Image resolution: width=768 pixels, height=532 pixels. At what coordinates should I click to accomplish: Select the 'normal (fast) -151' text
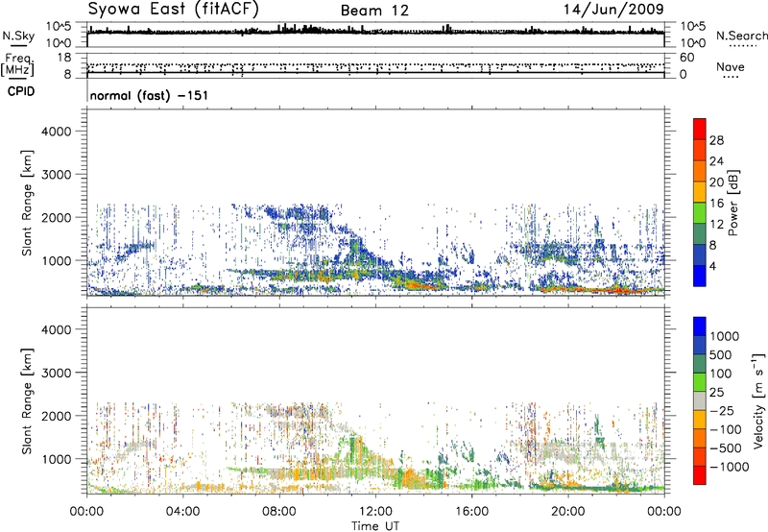point(150,95)
